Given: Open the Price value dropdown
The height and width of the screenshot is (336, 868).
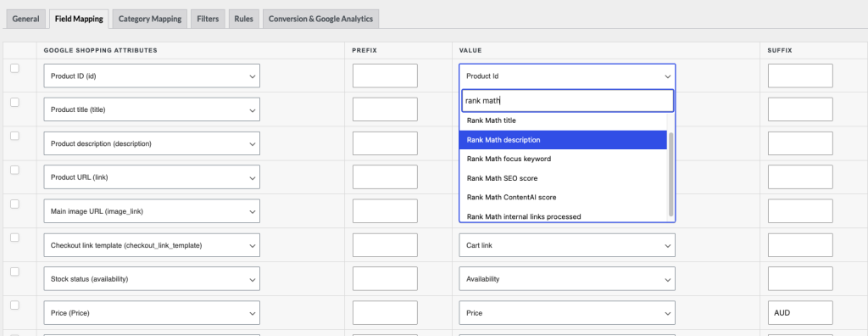Looking at the screenshot, I should [567, 313].
